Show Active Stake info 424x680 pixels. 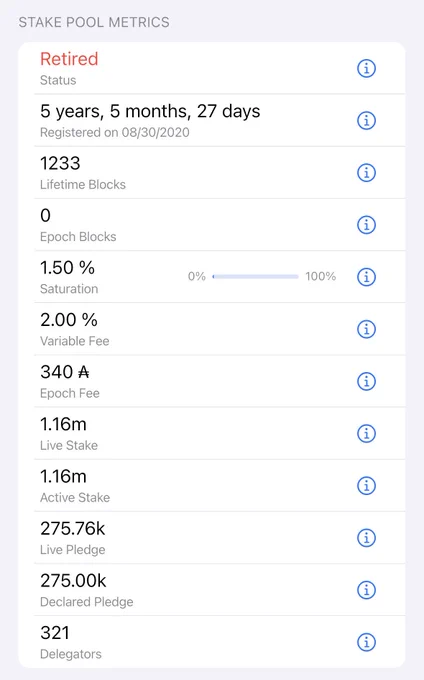(x=366, y=486)
